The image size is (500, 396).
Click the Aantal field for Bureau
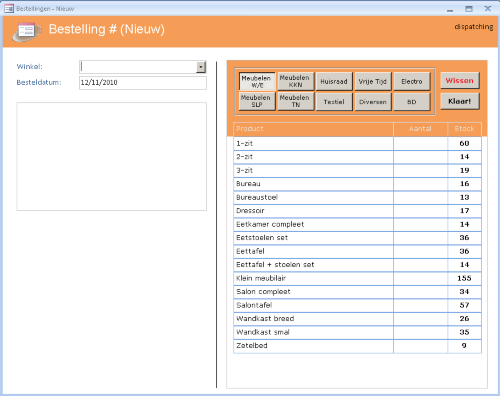click(420, 184)
